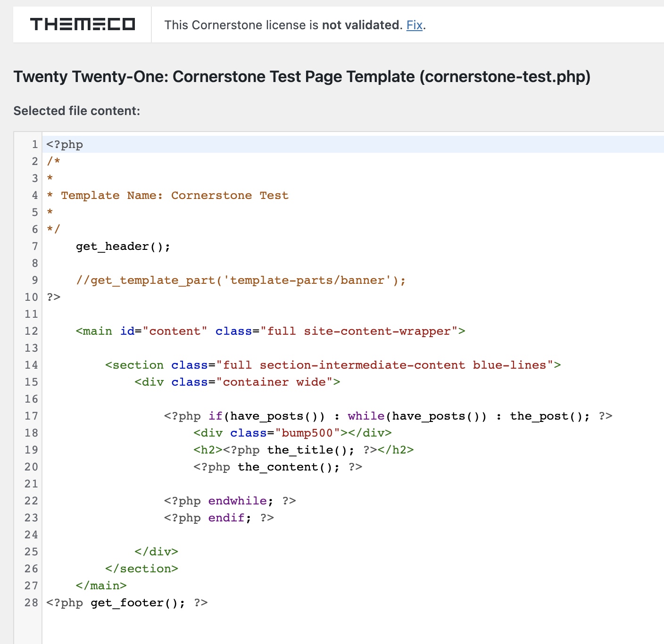Click the get_header() call in code
The width and height of the screenshot is (664, 644).
click(x=123, y=247)
